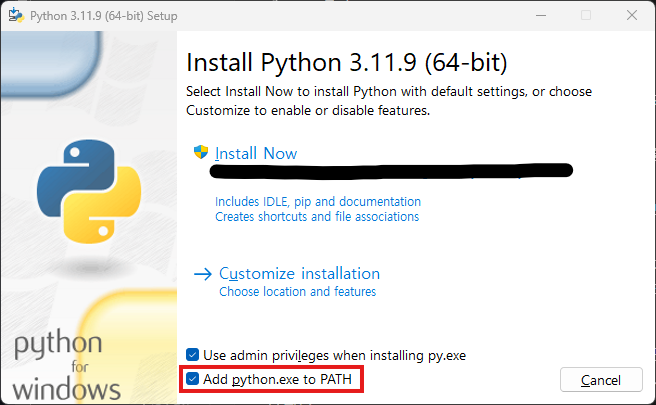Click the Python Setup title bar icon
The height and width of the screenshot is (405, 656).
[x=16, y=15]
